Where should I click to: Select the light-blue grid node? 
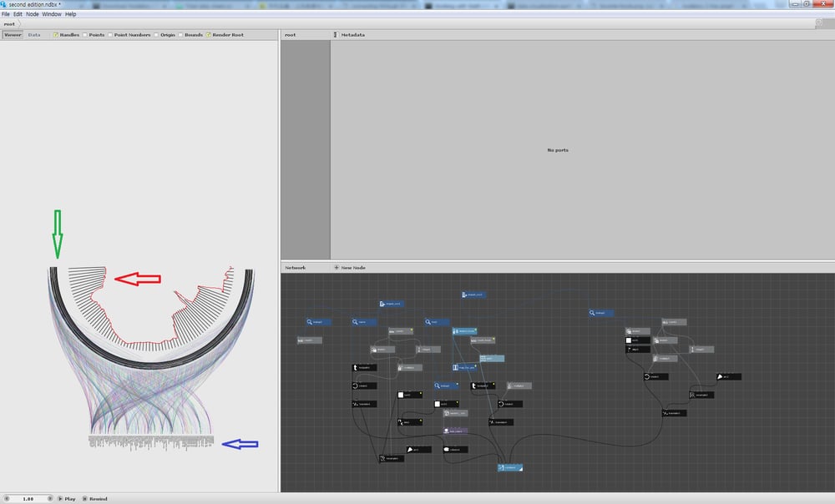click(492, 359)
